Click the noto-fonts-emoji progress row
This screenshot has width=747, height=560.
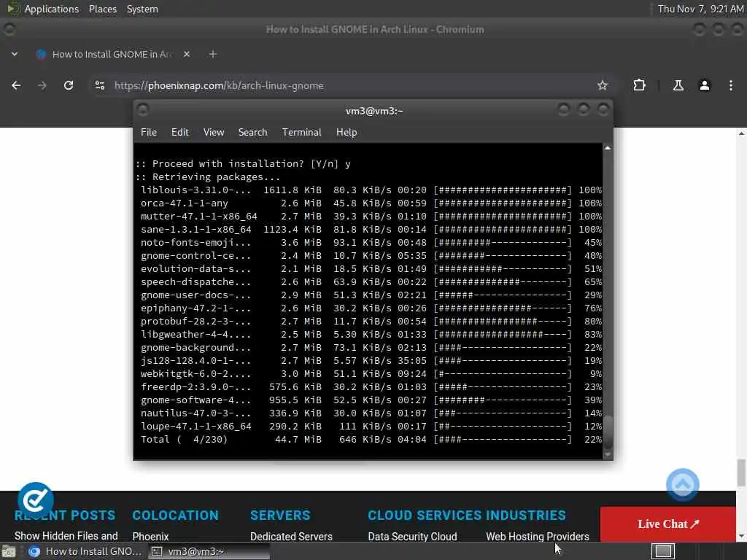371,242
